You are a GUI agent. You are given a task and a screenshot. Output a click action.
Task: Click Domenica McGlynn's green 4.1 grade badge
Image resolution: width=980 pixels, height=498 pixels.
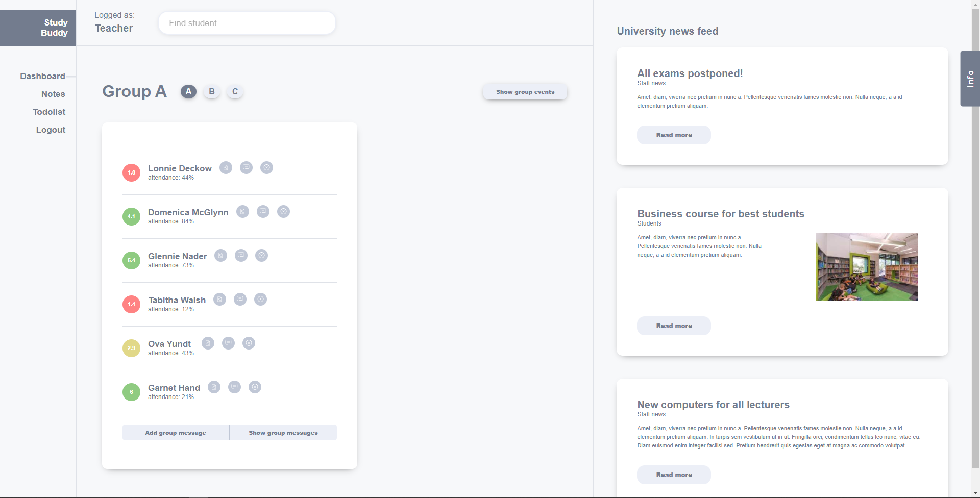click(x=131, y=216)
